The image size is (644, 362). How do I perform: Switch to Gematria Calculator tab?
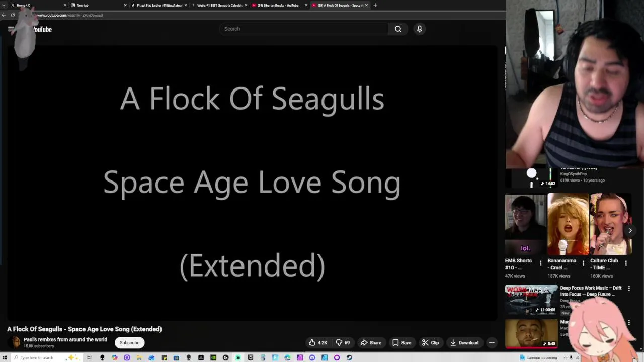219,5
